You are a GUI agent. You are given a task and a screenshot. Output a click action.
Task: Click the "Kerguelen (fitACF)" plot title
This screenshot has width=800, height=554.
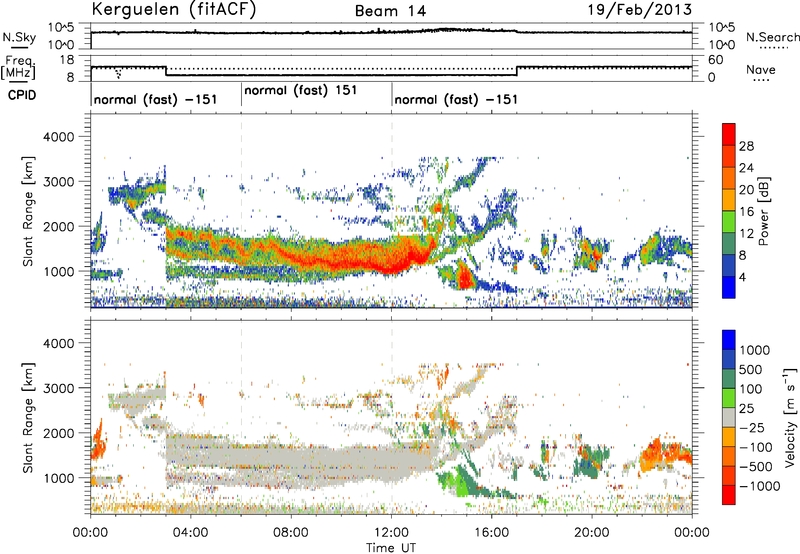coord(173,9)
